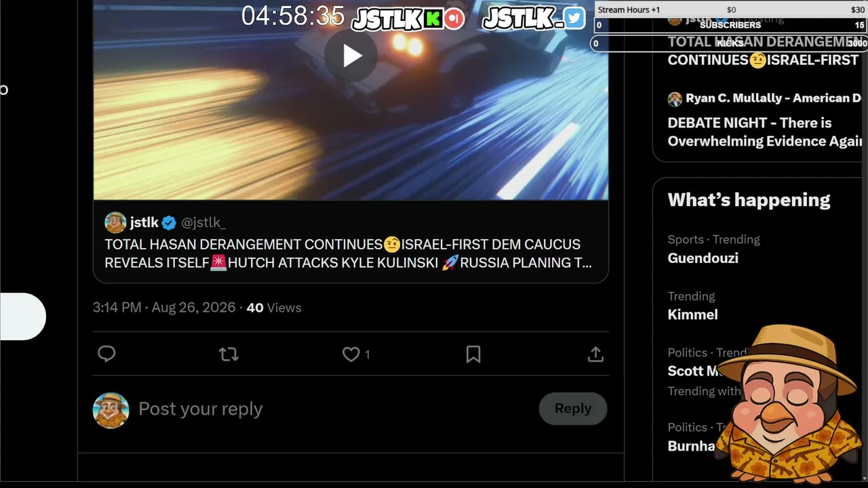Click the Reply button
Viewport: 868px width, 488px height.
(x=573, y=409)
